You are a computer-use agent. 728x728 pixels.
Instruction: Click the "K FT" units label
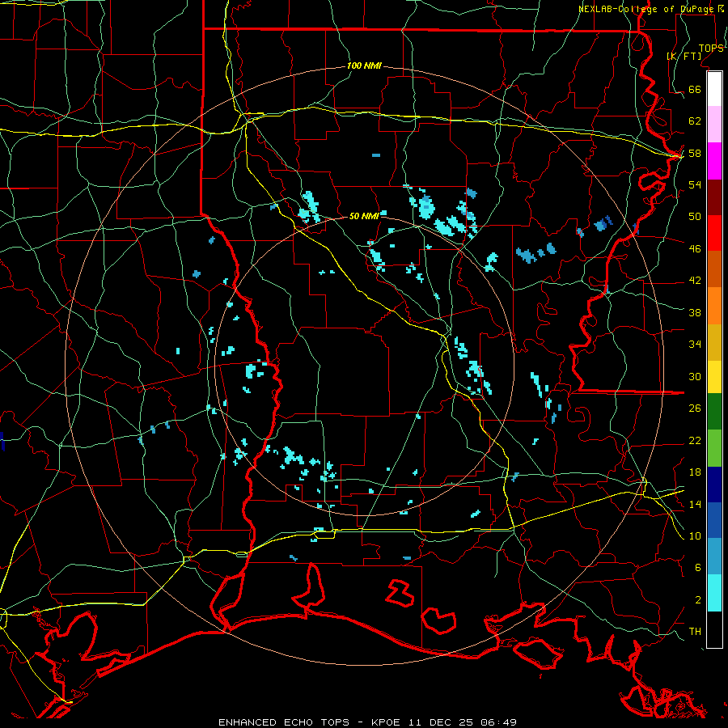click(x=684, y=56)
